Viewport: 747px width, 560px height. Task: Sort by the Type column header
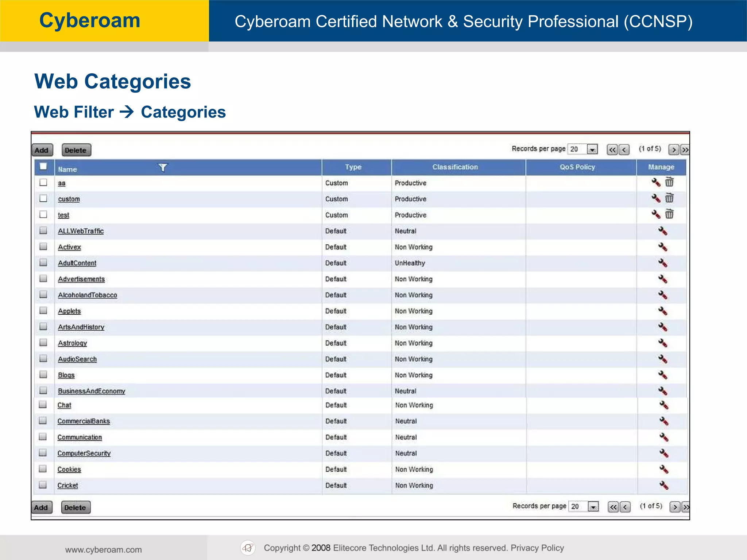(x=353, y=167)
